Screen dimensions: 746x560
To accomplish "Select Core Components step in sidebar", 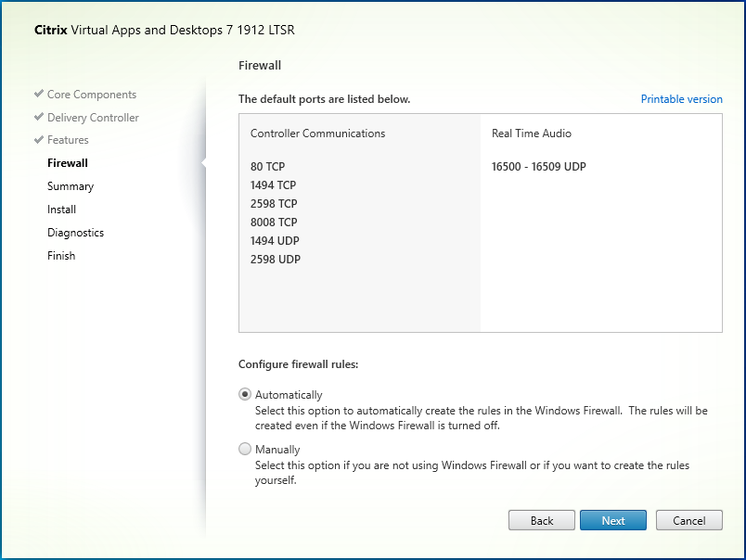I will pyautogui.click(x=91, y=95).
